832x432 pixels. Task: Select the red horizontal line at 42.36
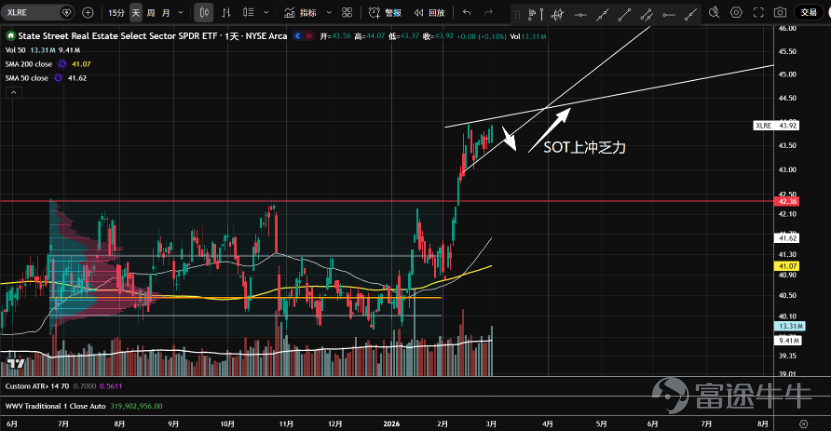[387, 201]
